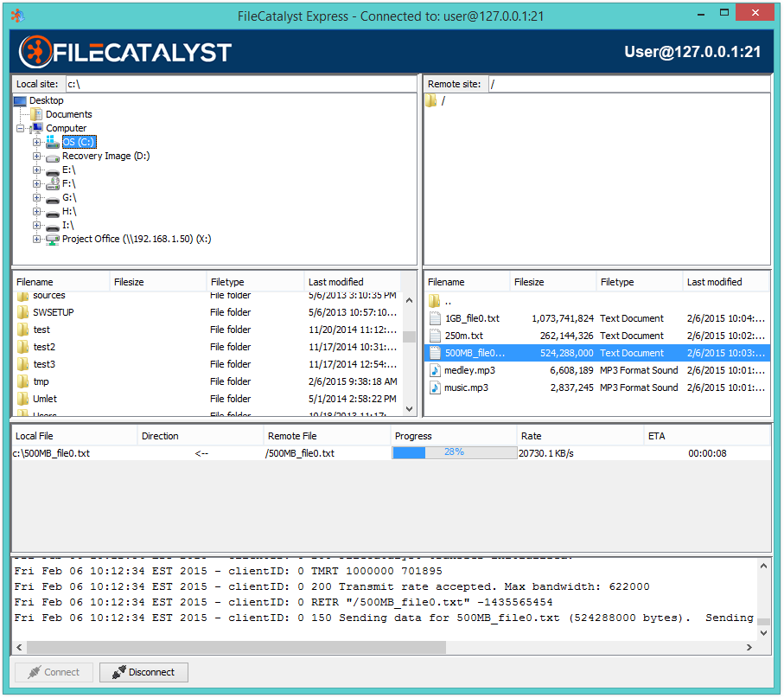This screenshot has width=784, height=698.
Task: Click the log panel scroll right arrow
Action: click(x=749, y=648)
